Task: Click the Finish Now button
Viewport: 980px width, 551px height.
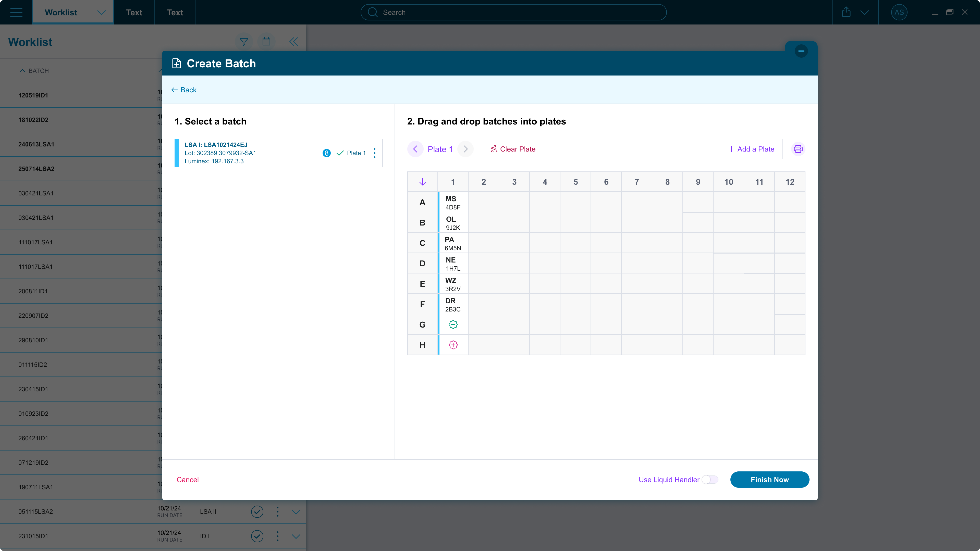Action: click(x=769, y=480)
